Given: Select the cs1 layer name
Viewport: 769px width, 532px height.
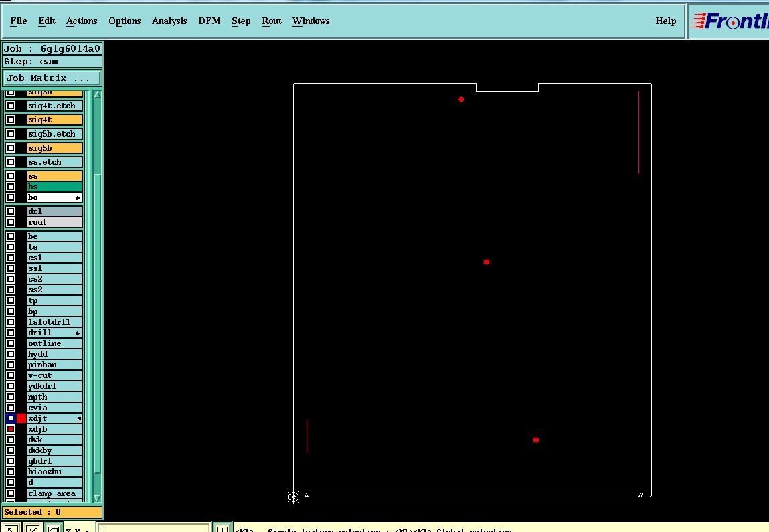Looking at the screenshot, I should [54, 258].
